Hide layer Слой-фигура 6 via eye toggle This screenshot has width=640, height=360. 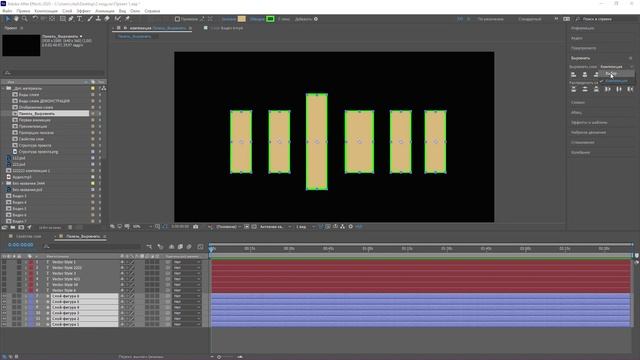click(x=4, y=296)
